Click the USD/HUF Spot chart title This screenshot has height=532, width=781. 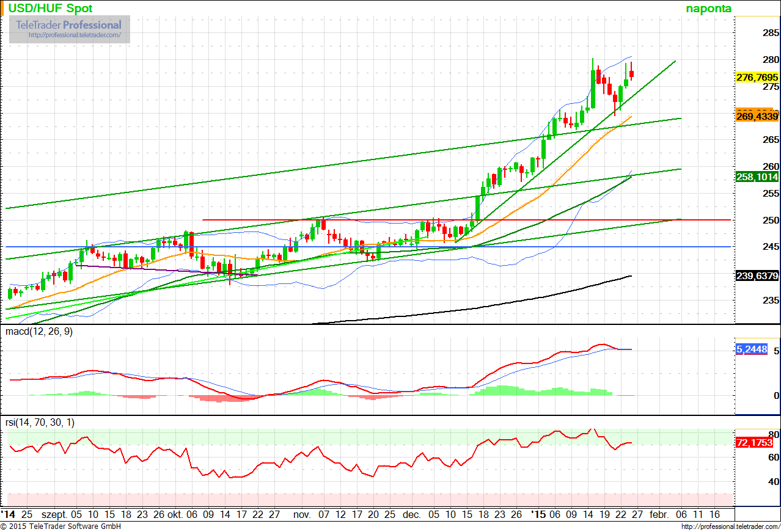coord(51,8)
